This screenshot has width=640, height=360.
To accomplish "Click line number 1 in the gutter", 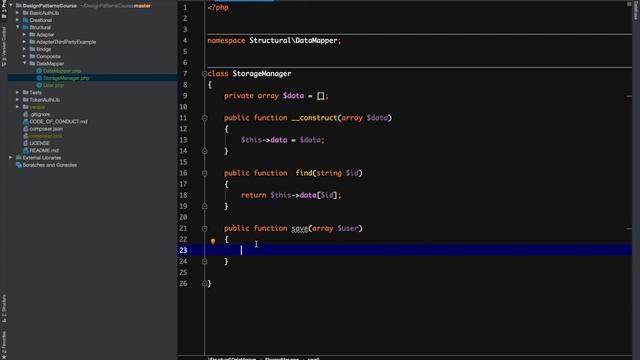I will coord(185,7).
